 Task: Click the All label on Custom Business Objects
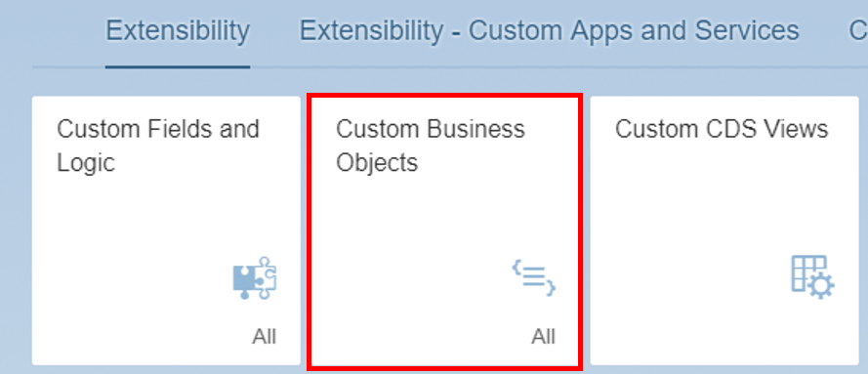(x=543, y=337)
